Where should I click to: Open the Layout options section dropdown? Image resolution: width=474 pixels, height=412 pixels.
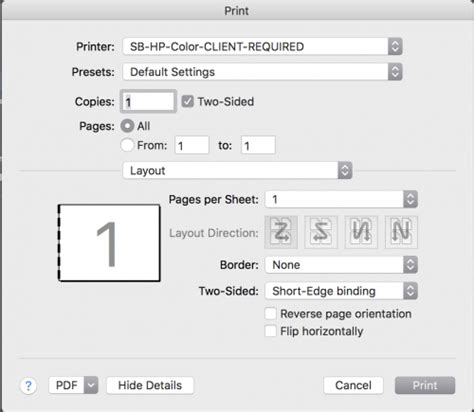[237, 170]
